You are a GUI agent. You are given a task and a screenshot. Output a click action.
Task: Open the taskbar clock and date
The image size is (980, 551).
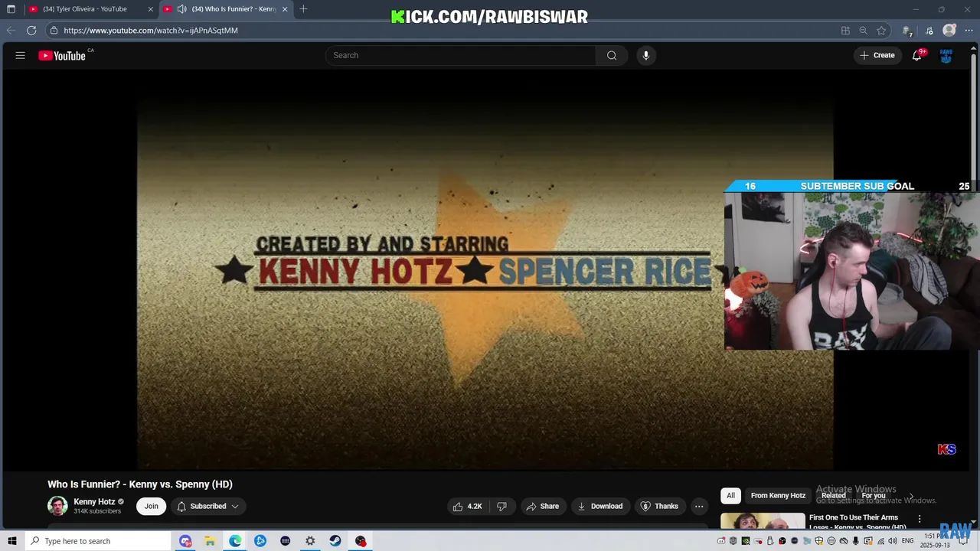click(x=936, y=541)
